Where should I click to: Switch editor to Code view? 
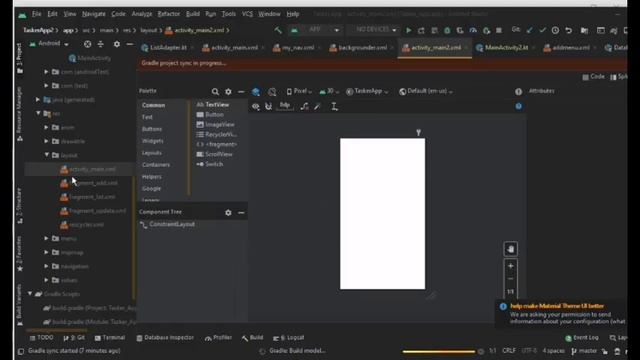pos(594,77)
